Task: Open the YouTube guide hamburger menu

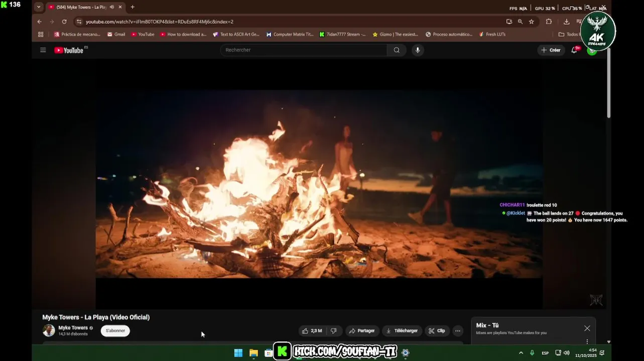Action: (43, 50)
